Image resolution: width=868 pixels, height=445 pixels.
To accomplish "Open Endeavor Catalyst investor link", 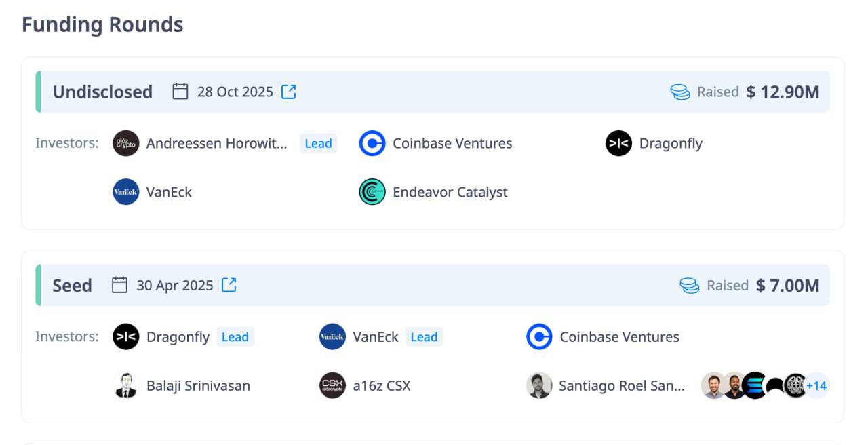I will click(x=450, y=192).
